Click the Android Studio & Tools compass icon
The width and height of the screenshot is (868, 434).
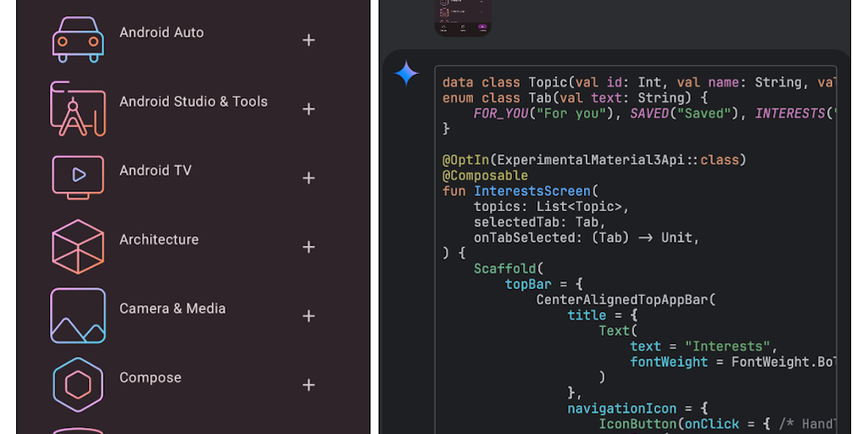(x=78, y=109)
